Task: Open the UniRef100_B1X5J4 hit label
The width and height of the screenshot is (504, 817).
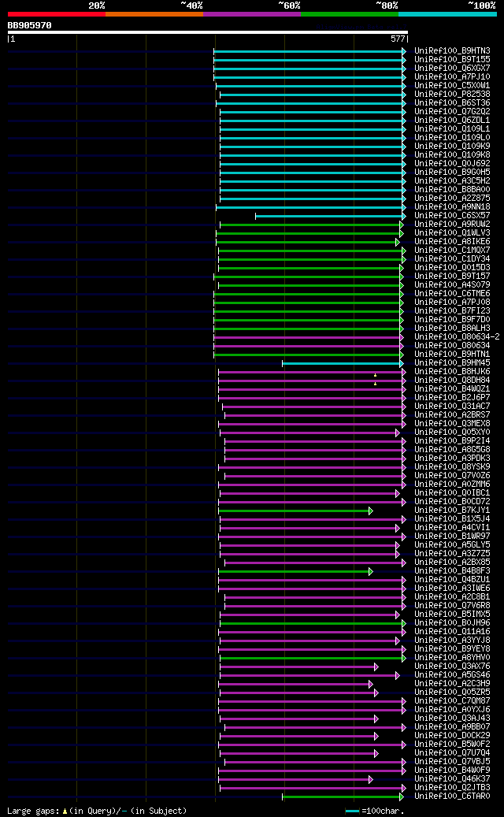Action: coord(452,518)
